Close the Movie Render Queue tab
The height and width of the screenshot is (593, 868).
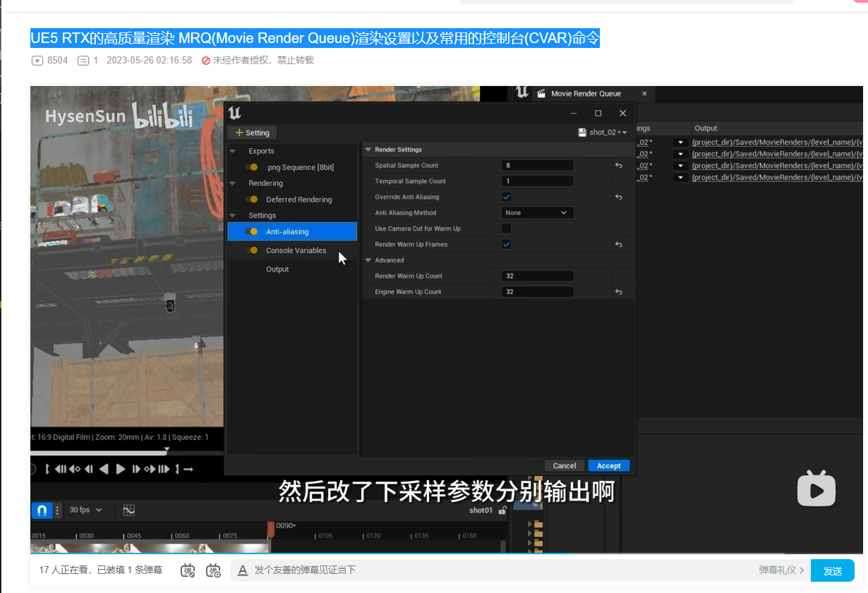(644, 93)
